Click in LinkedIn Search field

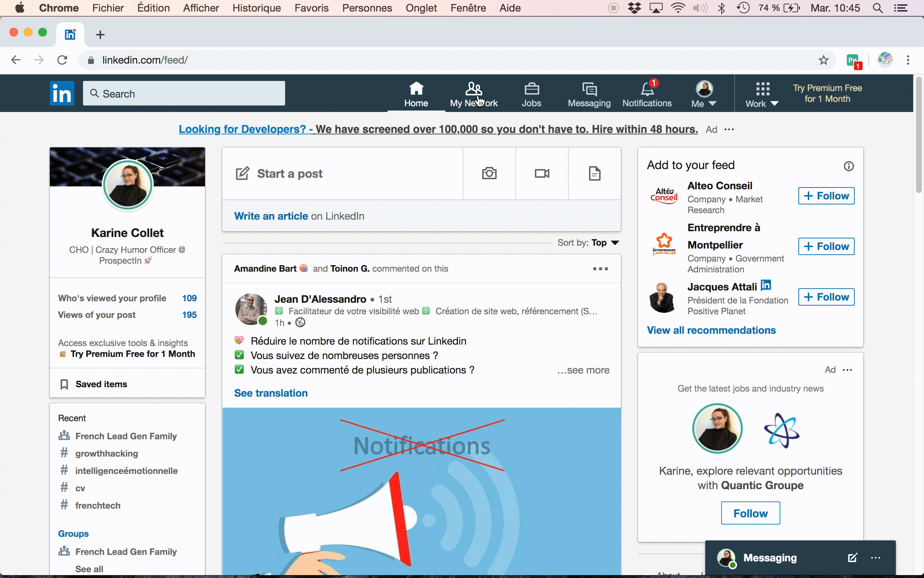click(x=184, y=93)
